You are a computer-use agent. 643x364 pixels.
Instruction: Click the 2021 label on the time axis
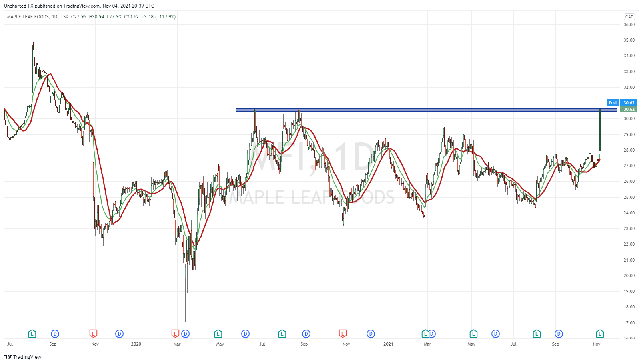click(x=388, y=344)
